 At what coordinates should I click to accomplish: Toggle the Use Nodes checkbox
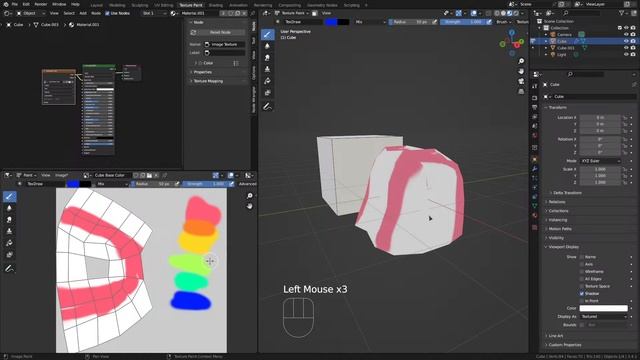[107, 13]
